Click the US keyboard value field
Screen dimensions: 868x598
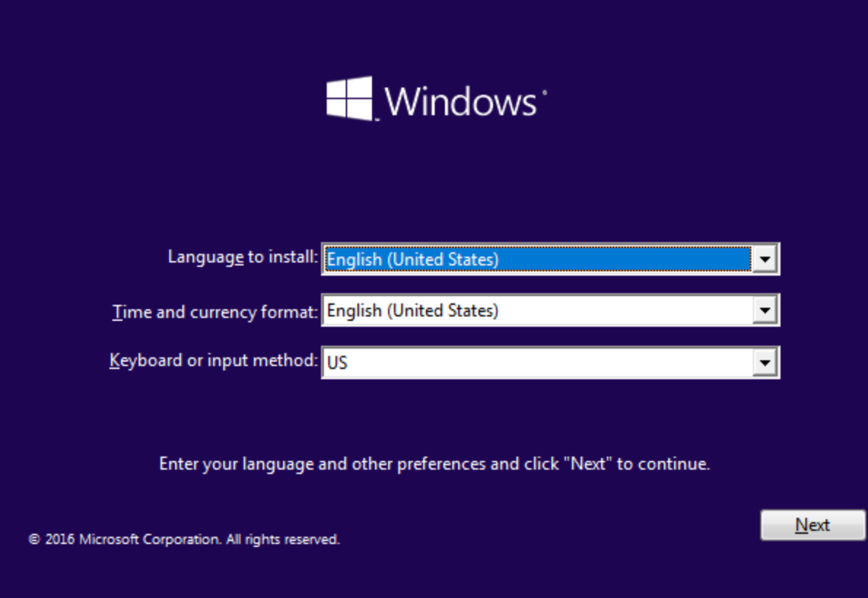tap(537, 362)
